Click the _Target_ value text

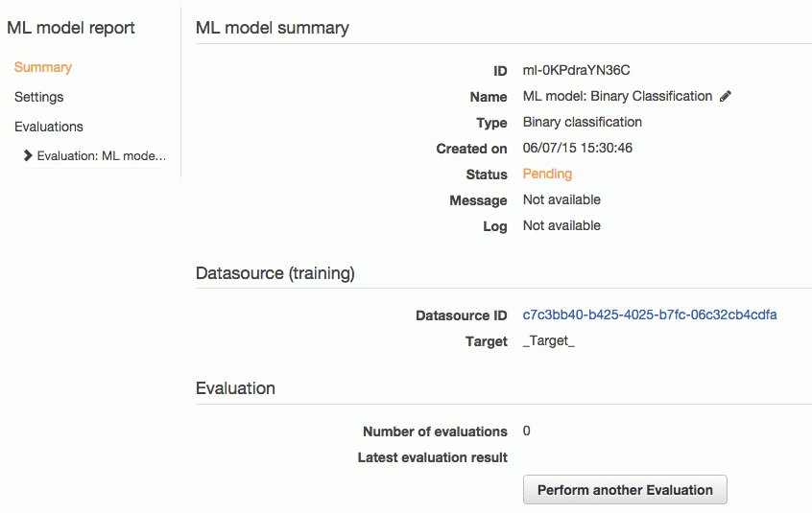(548, 340)
